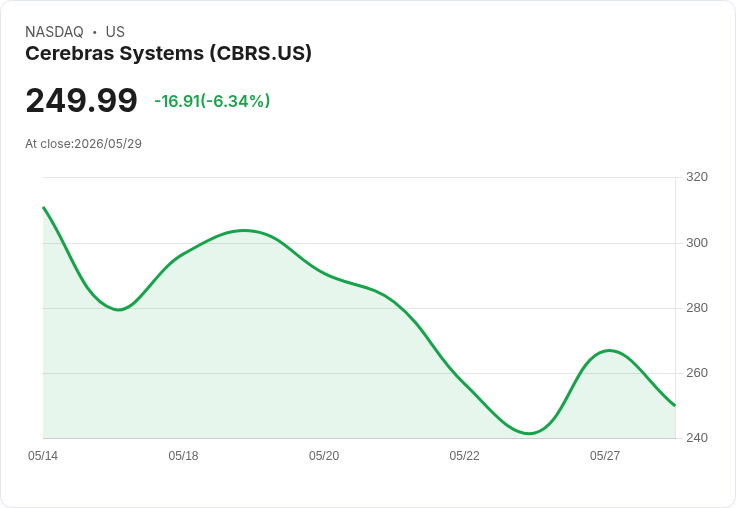The height and width of the screenshot is (508, 736).
Task: Select the 249.99 price value
Action: (81, 100)
